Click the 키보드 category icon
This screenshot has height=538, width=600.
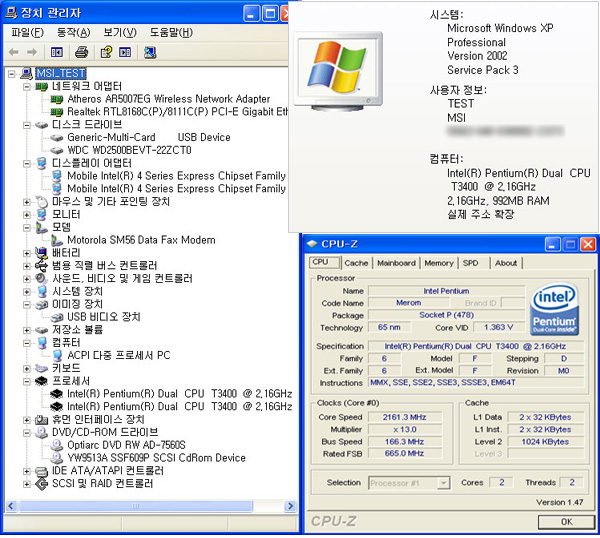(x=41, y=368)
